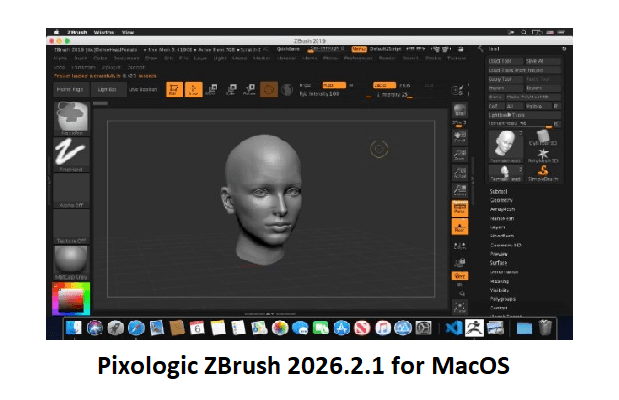Screen dimensions: 619x400
Task: Toggle the orange Floor button
Action: coord(460,226)
